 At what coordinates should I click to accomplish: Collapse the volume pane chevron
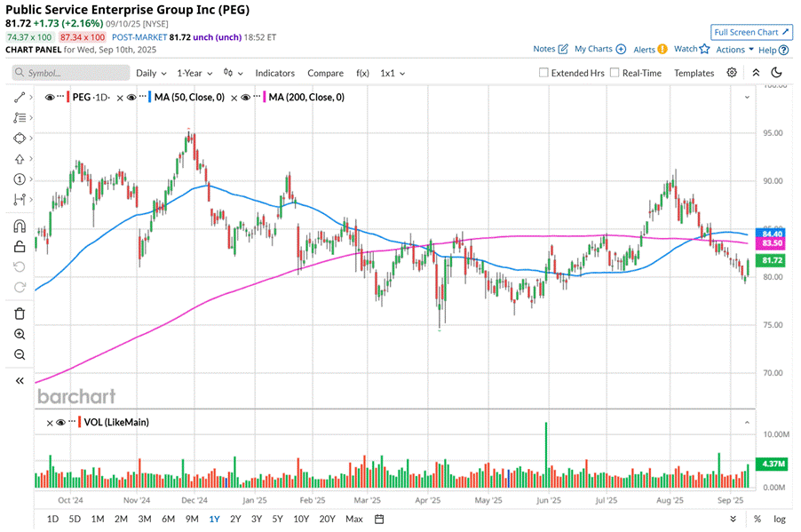coord(747,423)
